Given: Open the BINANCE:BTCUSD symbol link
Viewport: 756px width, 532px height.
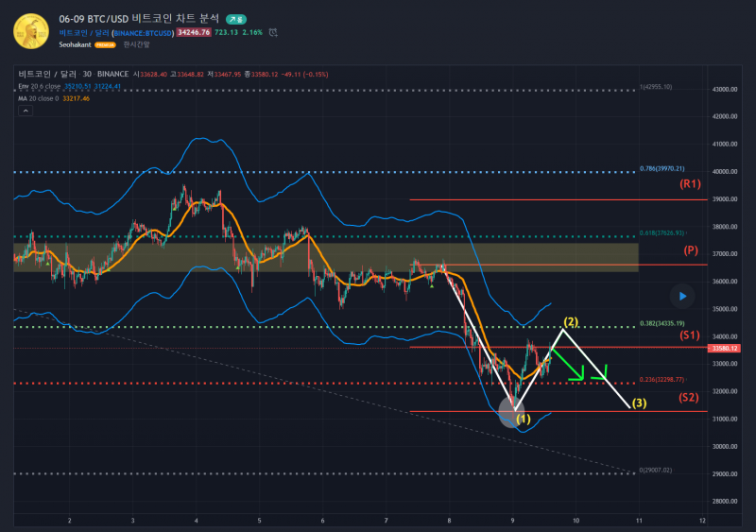Looking at the screenshot, I should [x=141, y=32].
